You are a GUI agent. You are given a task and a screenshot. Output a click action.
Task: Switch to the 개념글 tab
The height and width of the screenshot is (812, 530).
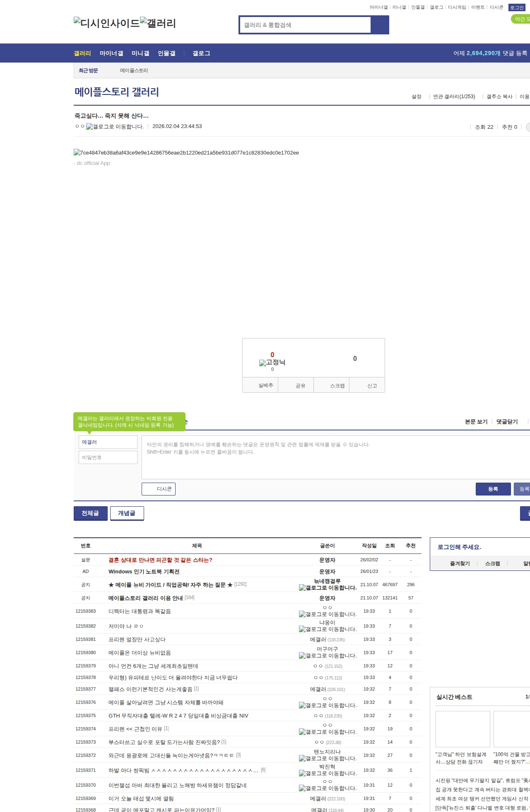pos(127,513)
